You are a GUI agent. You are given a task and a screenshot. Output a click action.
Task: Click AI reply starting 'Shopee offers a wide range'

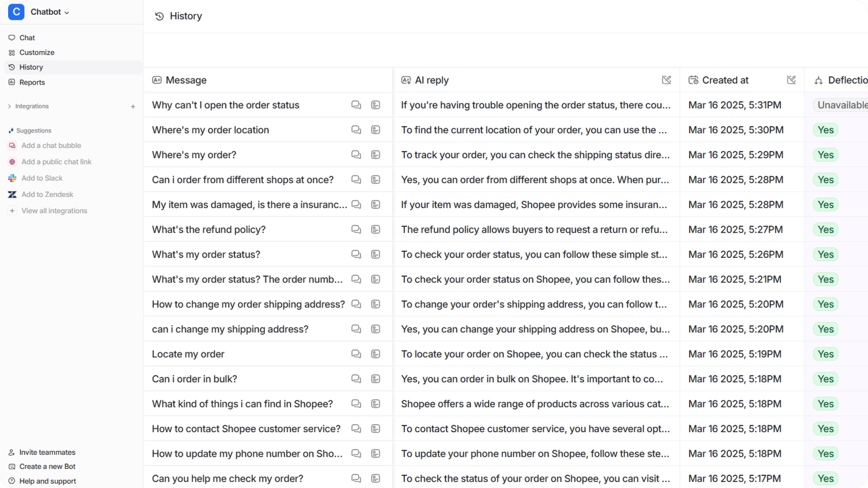pyautogui.click(x=535, y=404)
